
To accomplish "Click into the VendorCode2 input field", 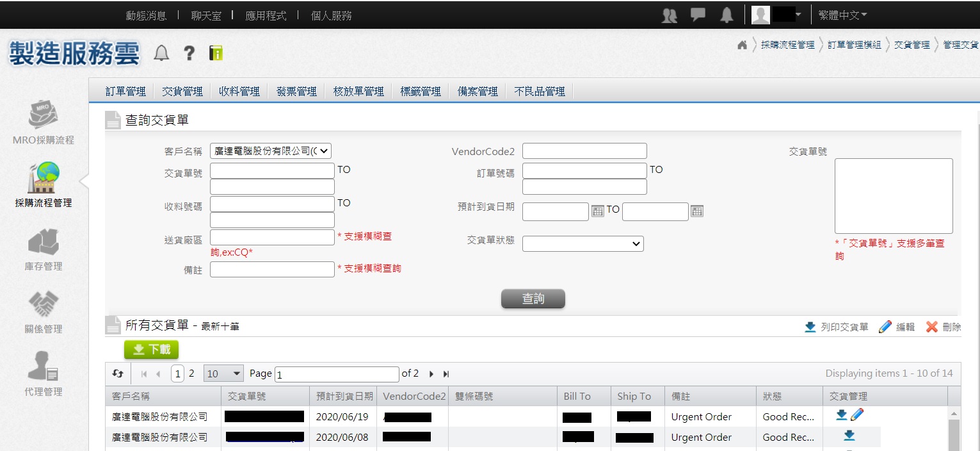I will point(584,151).
